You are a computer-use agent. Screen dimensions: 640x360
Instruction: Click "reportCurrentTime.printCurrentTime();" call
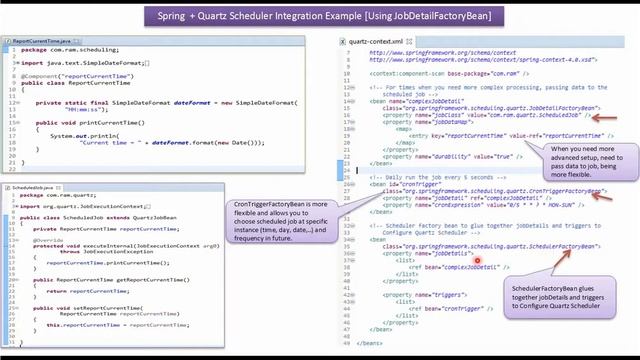tap(108, 263)
